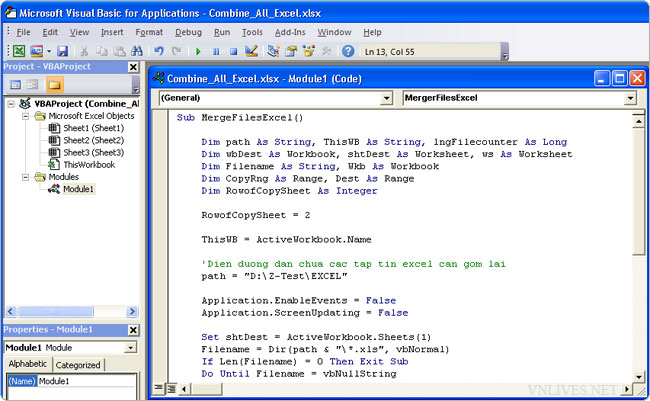
Task: Click the Full Module View button
Action: coord(171,389)
